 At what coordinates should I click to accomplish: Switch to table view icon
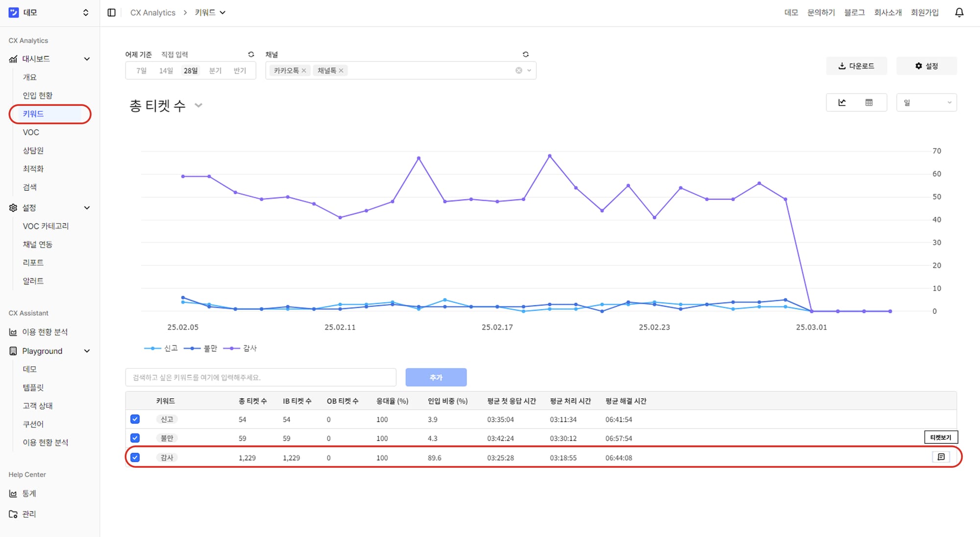click(869, 102)
